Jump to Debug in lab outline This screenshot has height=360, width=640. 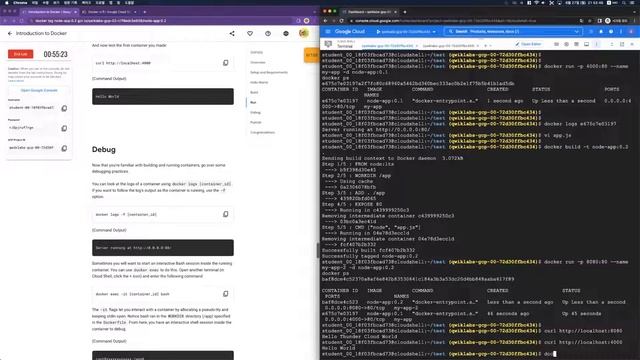(255, 112)
